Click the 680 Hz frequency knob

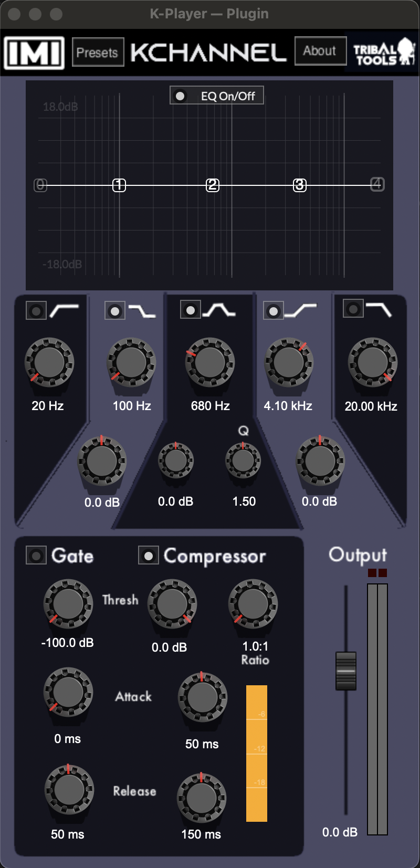210,363
